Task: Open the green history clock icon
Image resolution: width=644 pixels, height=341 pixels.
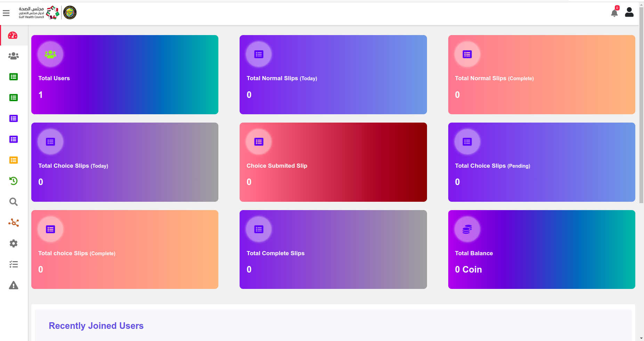Action: 14,181
